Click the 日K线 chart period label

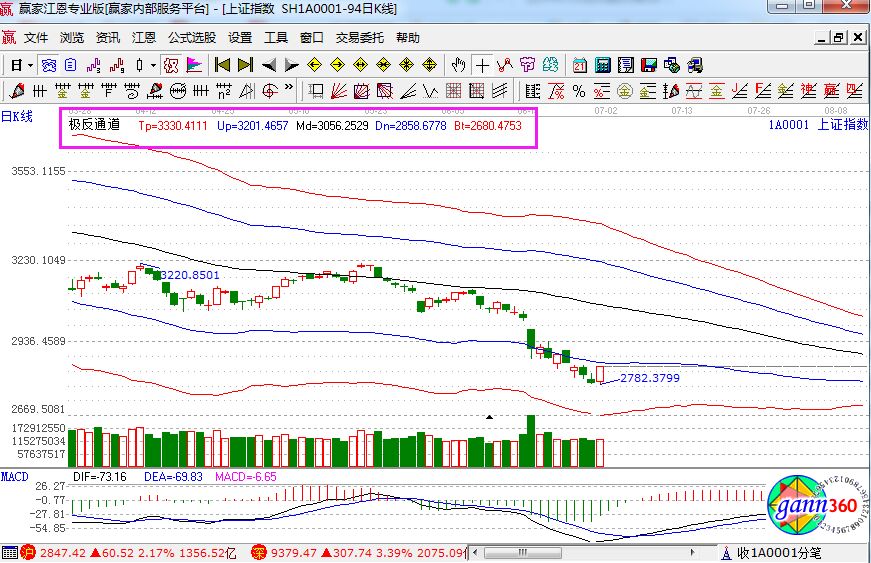coord(17,116)
